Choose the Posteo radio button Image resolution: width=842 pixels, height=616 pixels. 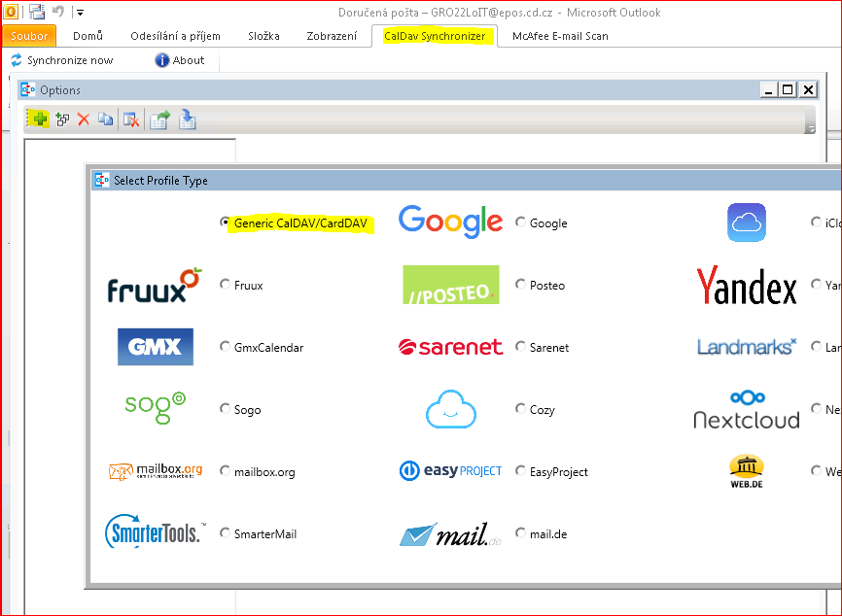point(520,285)
